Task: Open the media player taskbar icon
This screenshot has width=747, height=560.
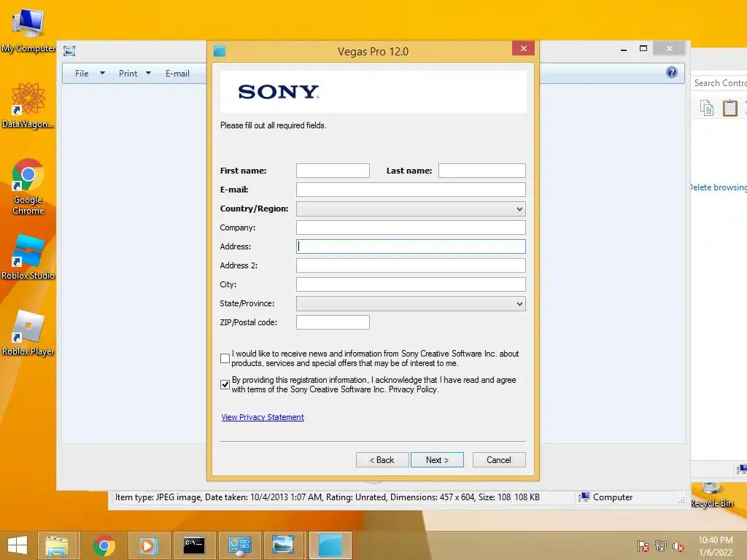Action: [148, 545]
